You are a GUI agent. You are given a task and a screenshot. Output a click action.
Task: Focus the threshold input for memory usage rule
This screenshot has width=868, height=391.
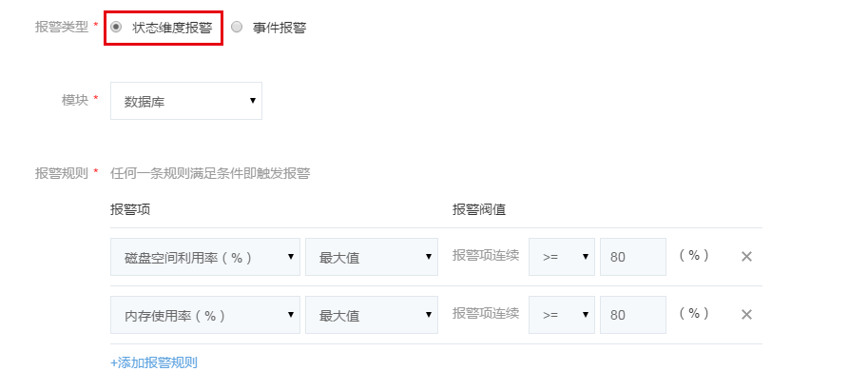tap(632, 315)
